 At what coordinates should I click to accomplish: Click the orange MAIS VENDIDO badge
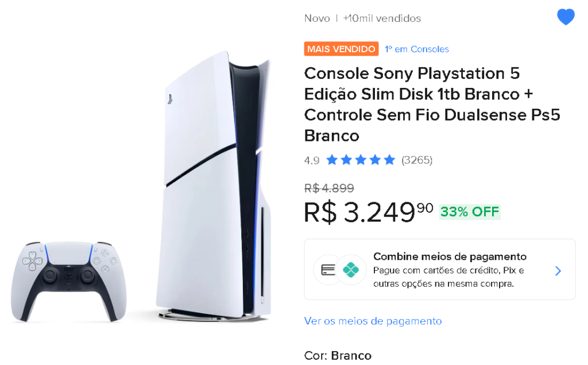(341, 49)
